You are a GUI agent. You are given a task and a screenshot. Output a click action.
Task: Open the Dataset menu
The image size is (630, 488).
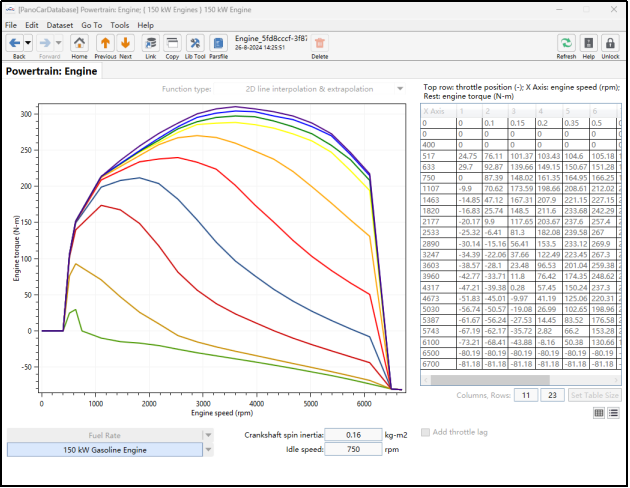pos(59,25)
